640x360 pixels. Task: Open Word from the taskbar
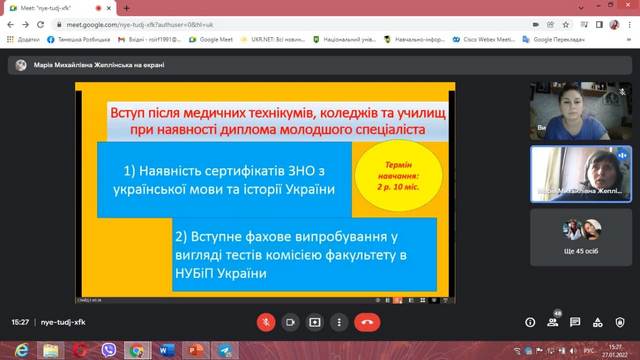click(167, 351)
